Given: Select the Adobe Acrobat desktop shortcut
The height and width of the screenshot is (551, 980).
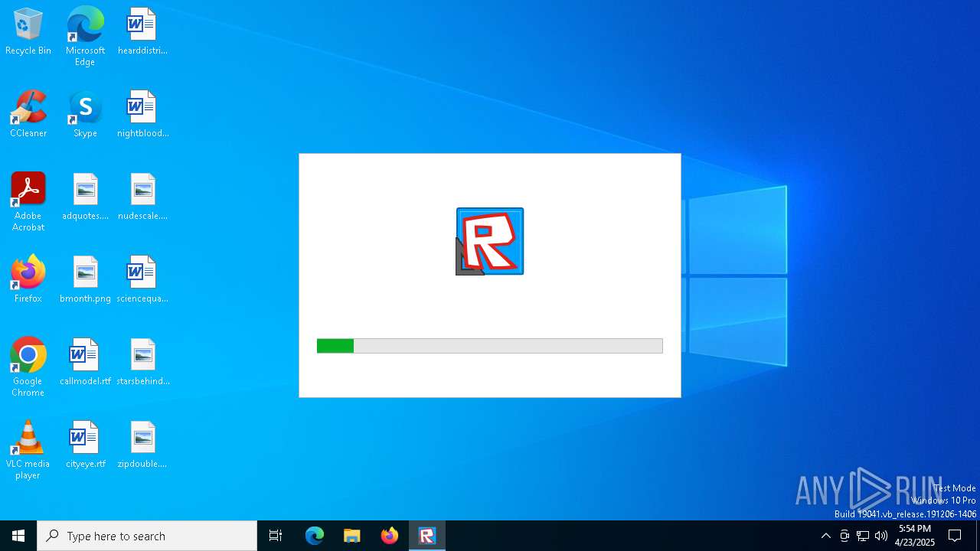Looking at the screenshot, I should click(x=28, y=202).
